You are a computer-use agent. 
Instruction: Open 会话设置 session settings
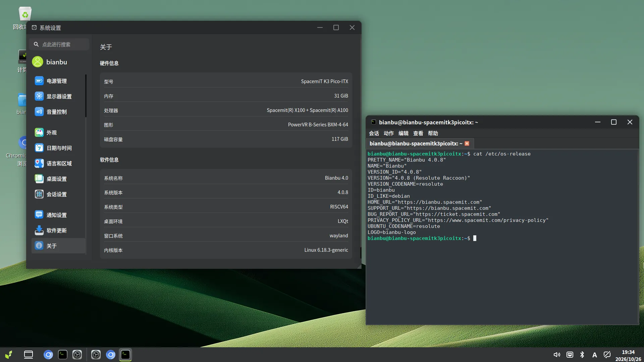[58, 194]
